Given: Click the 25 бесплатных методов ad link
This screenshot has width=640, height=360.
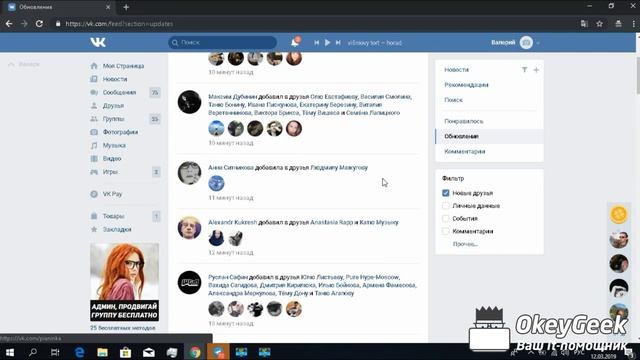Looking at the screenshot, I should tap(123, 328).
